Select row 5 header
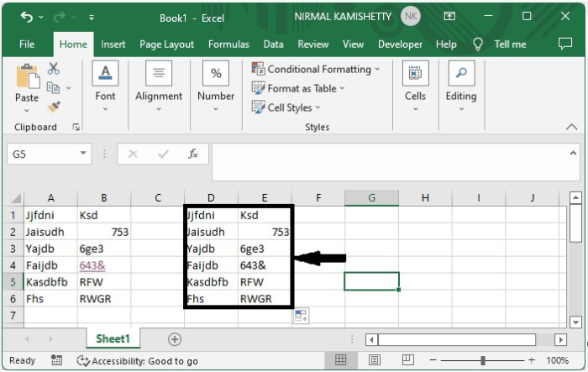The image size is (588, 372). click(13, 282)
